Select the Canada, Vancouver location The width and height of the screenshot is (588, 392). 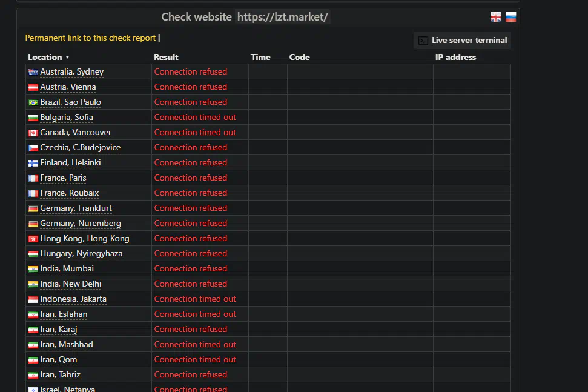pos(75,133)
